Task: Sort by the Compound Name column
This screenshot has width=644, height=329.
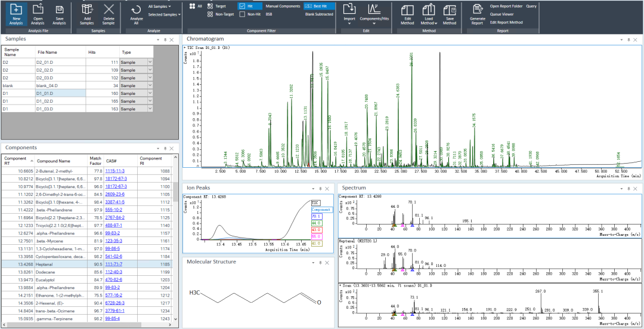Action: pyautogui.click(x=61, y=161)
